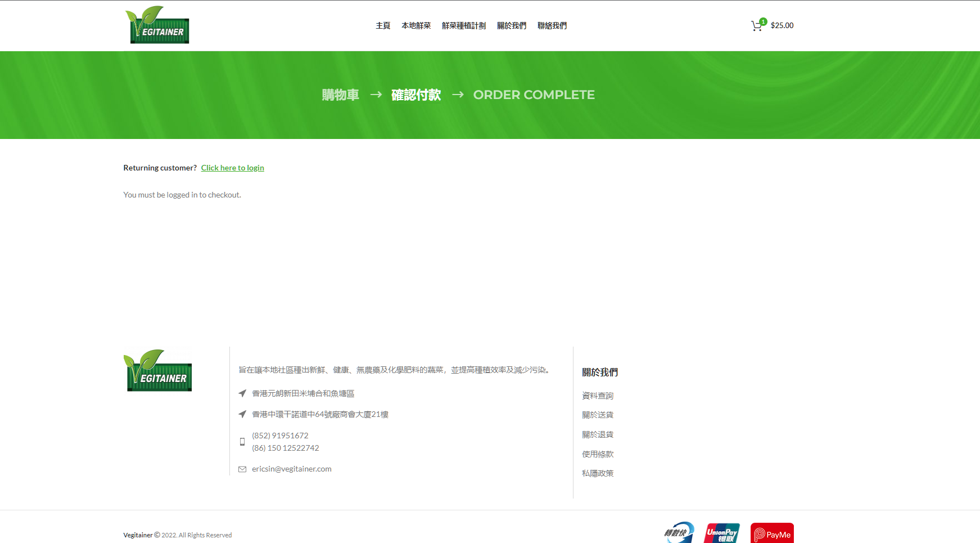Click the footer Vegitainer logo
Screen dimensions: 980x543
(158, 370)
